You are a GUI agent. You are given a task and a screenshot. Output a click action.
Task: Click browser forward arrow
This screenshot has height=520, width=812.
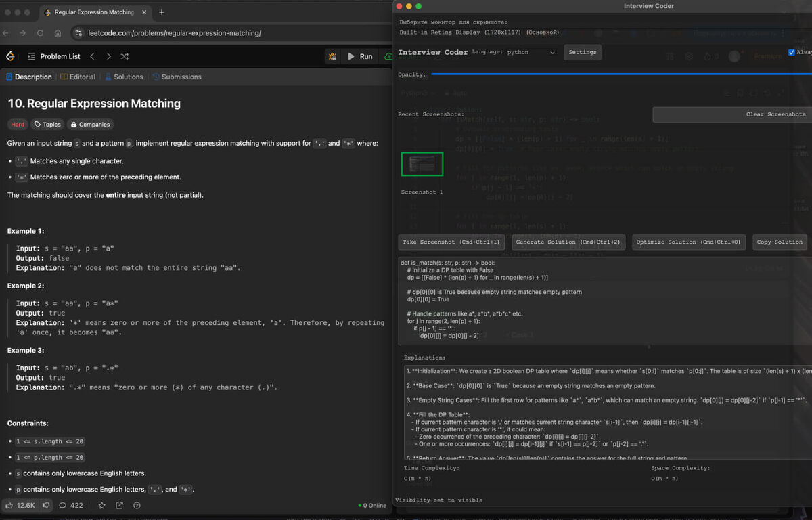point(24,32)
